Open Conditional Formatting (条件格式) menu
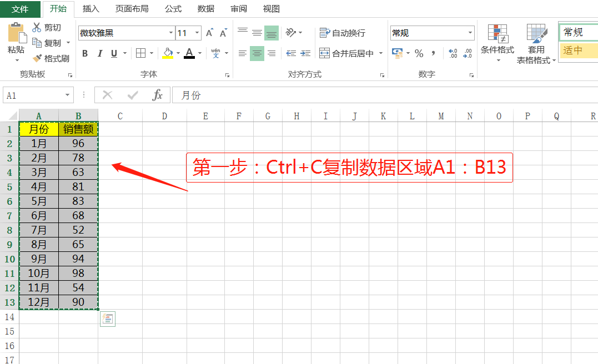Viewport: 598px width, 364px height. pyautogui.click(x=498, y=43)
